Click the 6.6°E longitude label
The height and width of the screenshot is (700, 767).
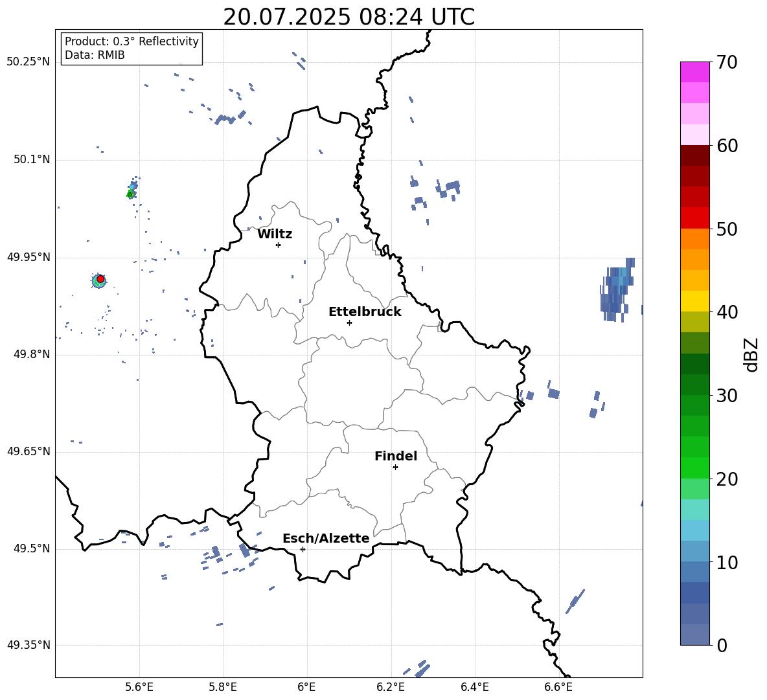[558, 687]
